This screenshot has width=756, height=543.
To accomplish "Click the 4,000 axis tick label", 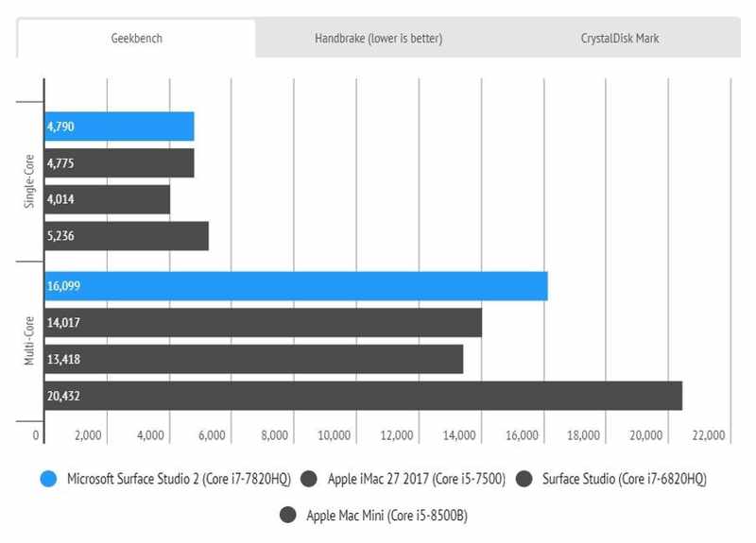I will [150, 435].
